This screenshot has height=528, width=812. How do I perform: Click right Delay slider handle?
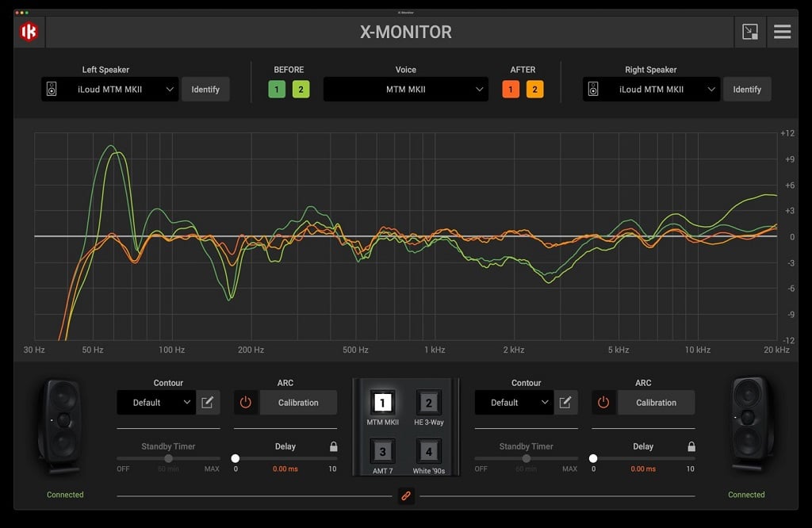pyautogui.click(x=593, y=458)
